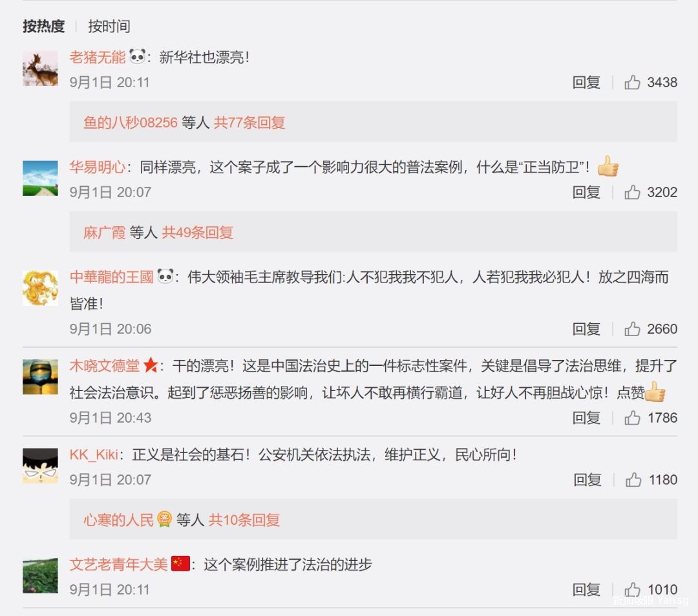Image resolution: width=698 pixels, height=616 pixels.
Task: Reply to 老猪无能's comment via 回复
Action: [586, 82]
